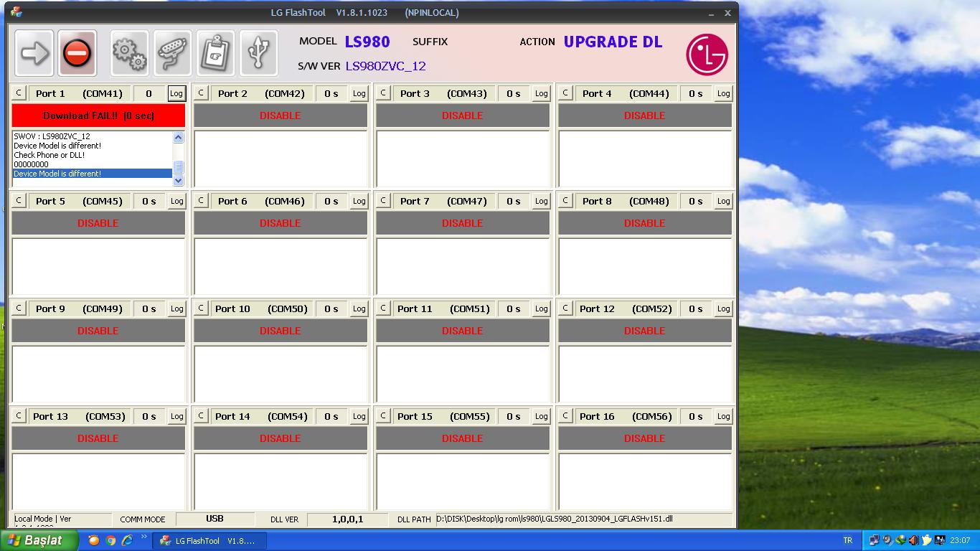The width and height of the screenshot is (980, 551).
Task: Minimize the LG FlashTool window
Action: point(711,13)
